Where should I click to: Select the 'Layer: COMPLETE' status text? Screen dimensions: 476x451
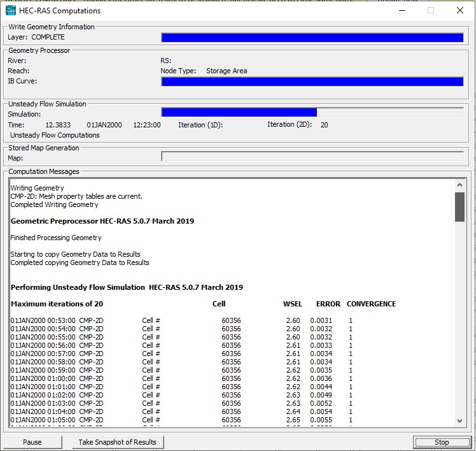click(x=36, y=37)
